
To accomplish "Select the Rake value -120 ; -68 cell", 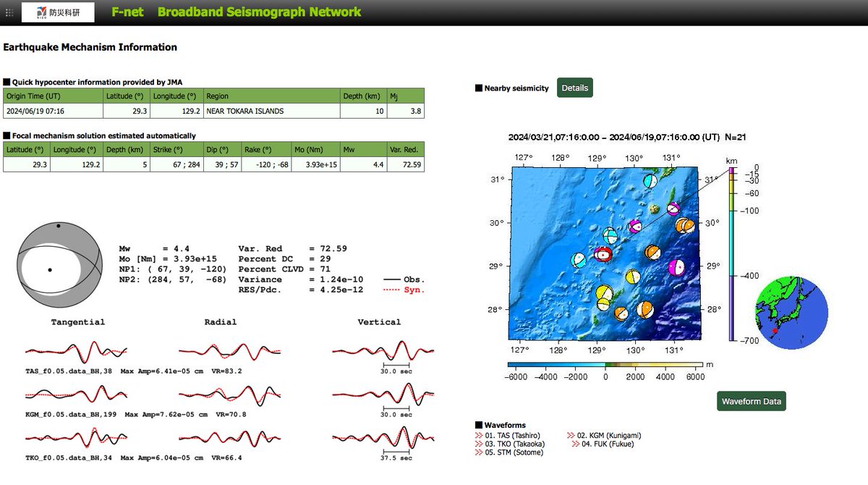I will [265, 164].
